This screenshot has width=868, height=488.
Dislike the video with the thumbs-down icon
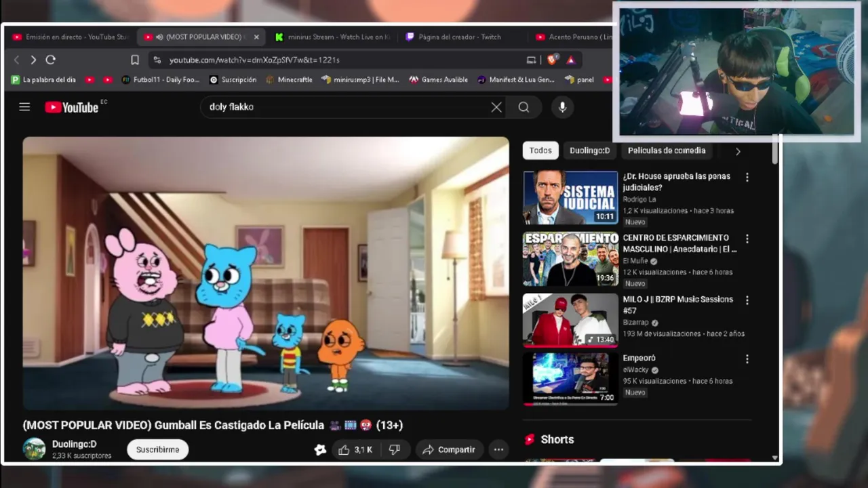(394, 449)
